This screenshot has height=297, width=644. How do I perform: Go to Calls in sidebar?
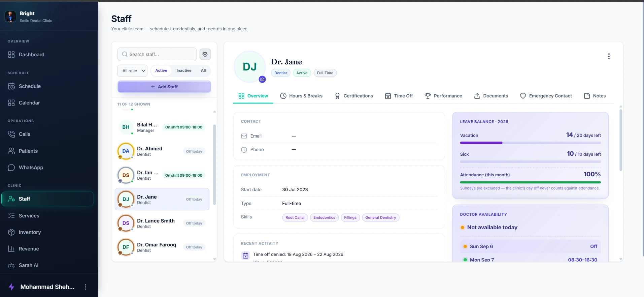[47, 134]
